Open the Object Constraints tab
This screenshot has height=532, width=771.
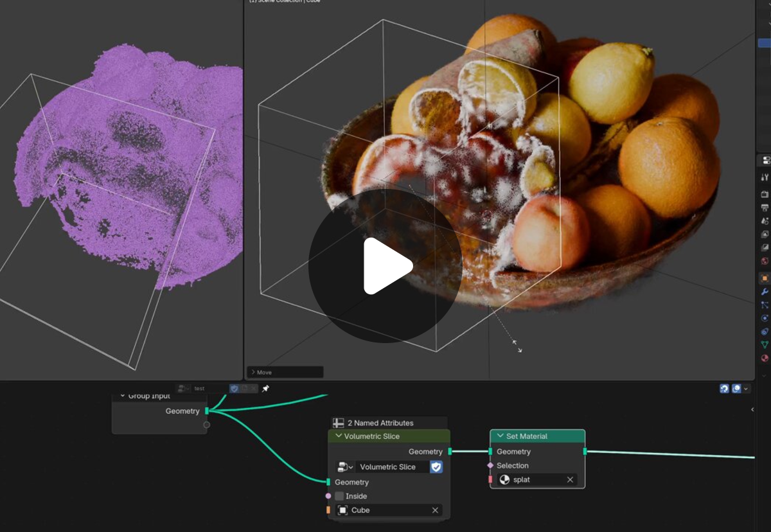[765, 332]
